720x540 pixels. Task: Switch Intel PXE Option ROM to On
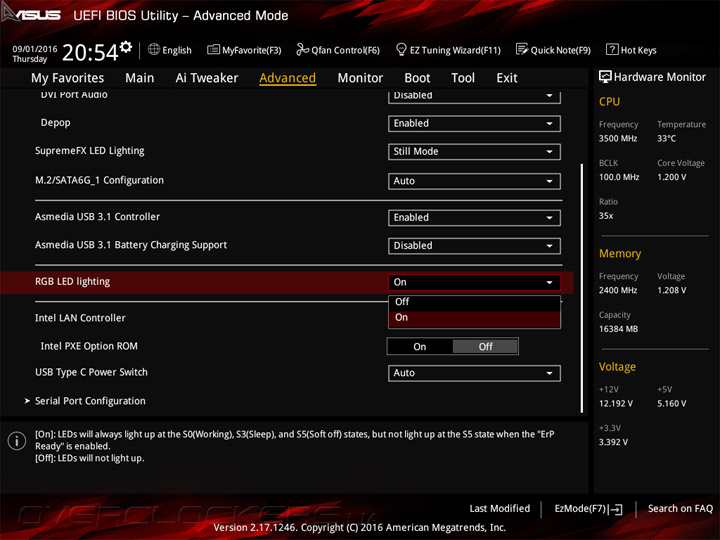coord(420,347)
